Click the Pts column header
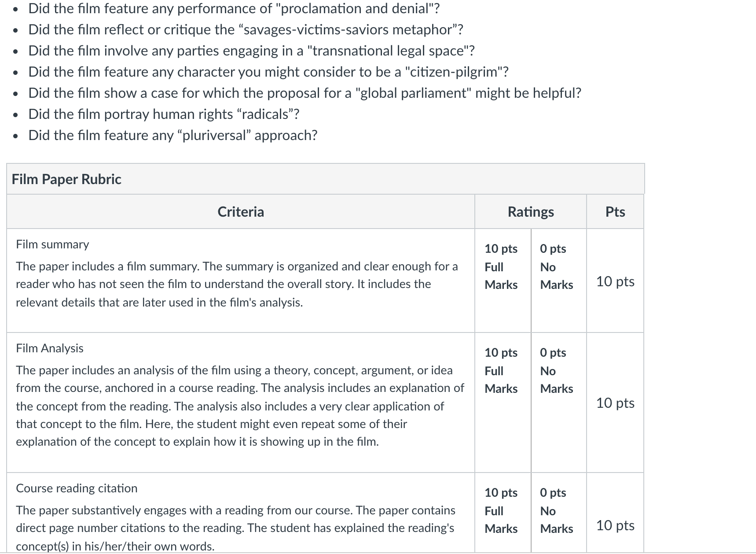Image resolution: width=756 pixels, height=554 pixels. click(615, 212)
